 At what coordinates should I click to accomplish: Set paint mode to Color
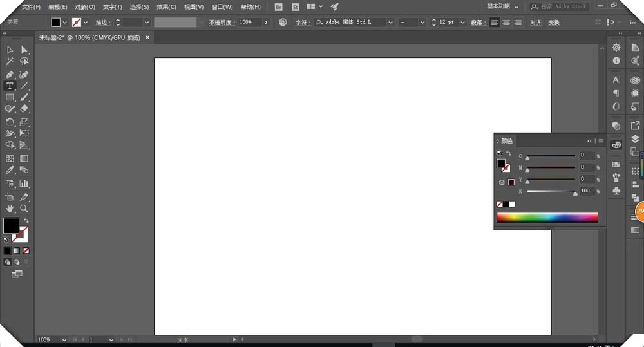pyautogui.click(x=7, y=250)
